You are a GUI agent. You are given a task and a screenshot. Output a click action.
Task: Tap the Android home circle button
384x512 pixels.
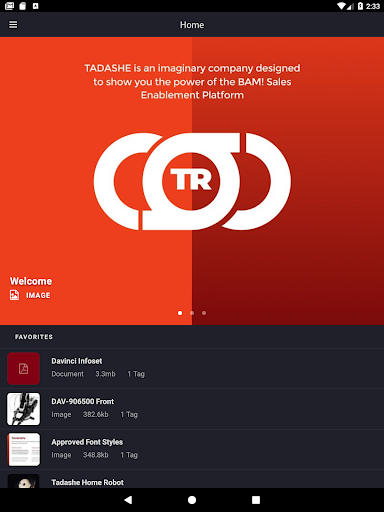click(x=192, y=500)
